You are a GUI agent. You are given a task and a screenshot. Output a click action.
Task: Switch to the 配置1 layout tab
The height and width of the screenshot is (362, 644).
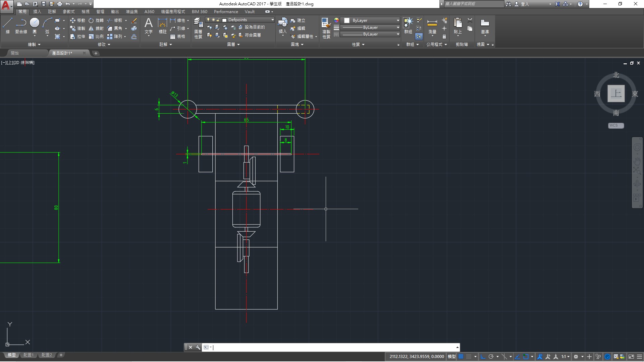[x=29, y=355]
